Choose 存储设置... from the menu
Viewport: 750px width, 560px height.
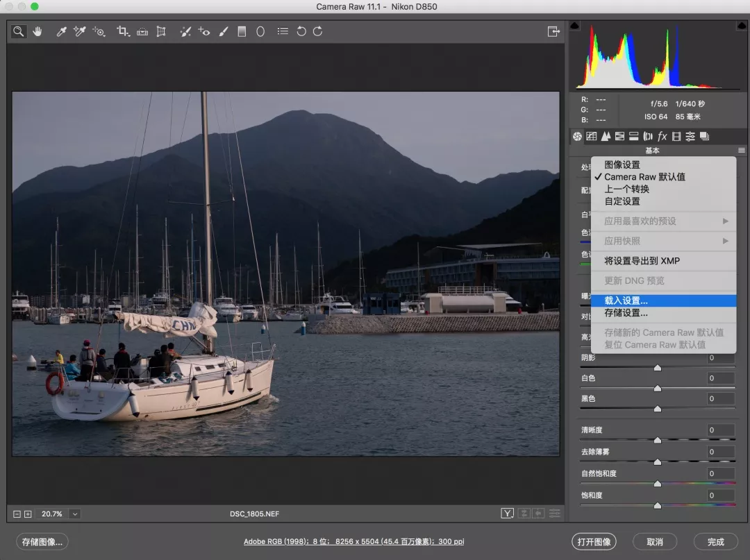(x=626, y=313)
